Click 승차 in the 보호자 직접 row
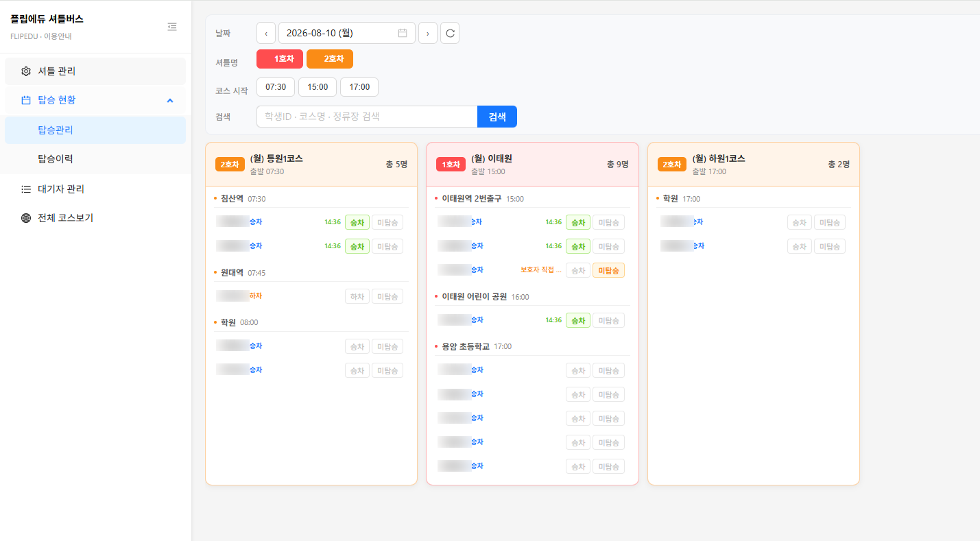The width and height of the screenshot is (980, 541). (578, 270)
